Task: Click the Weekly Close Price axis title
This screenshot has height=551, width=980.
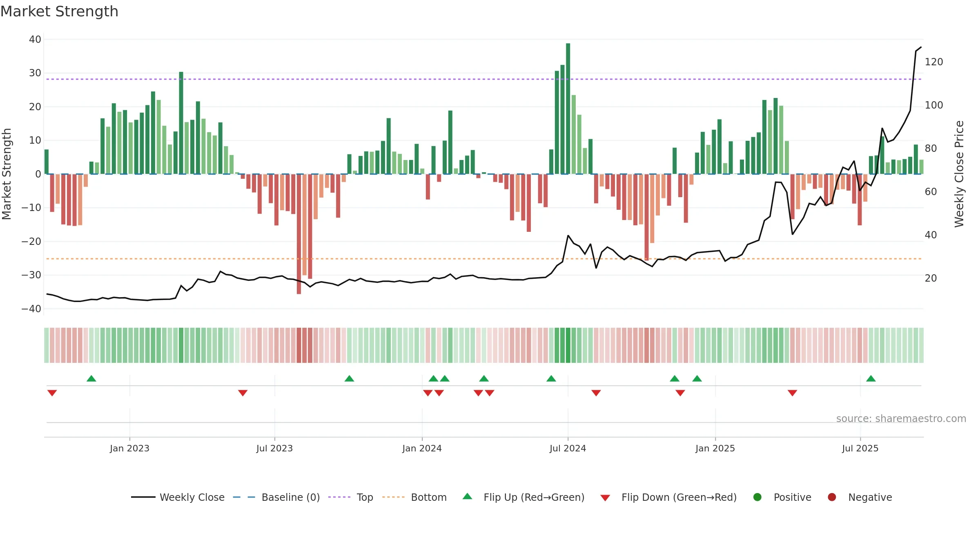Action: (x=959, y=174)
